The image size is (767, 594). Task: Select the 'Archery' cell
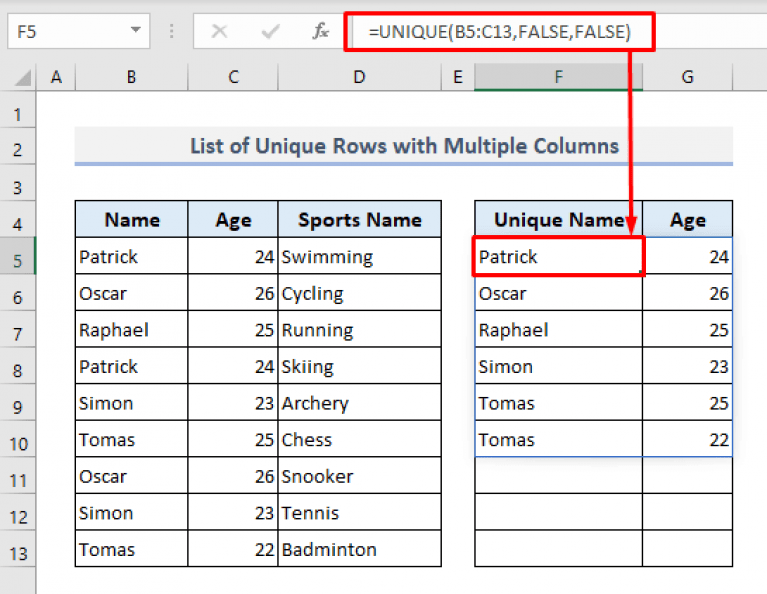(360, 403)
